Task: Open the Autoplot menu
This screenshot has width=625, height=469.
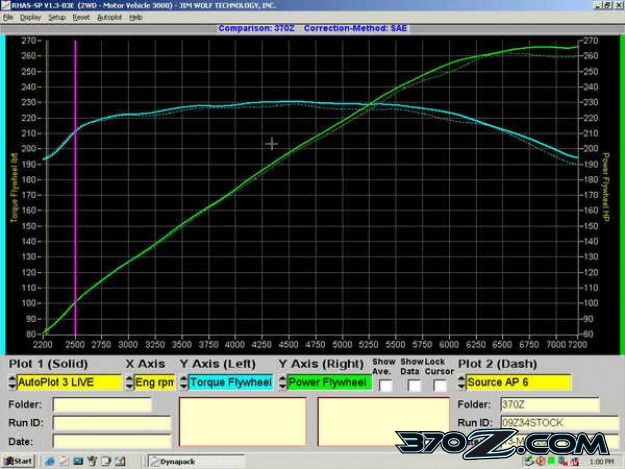Action: click(110, 18)
